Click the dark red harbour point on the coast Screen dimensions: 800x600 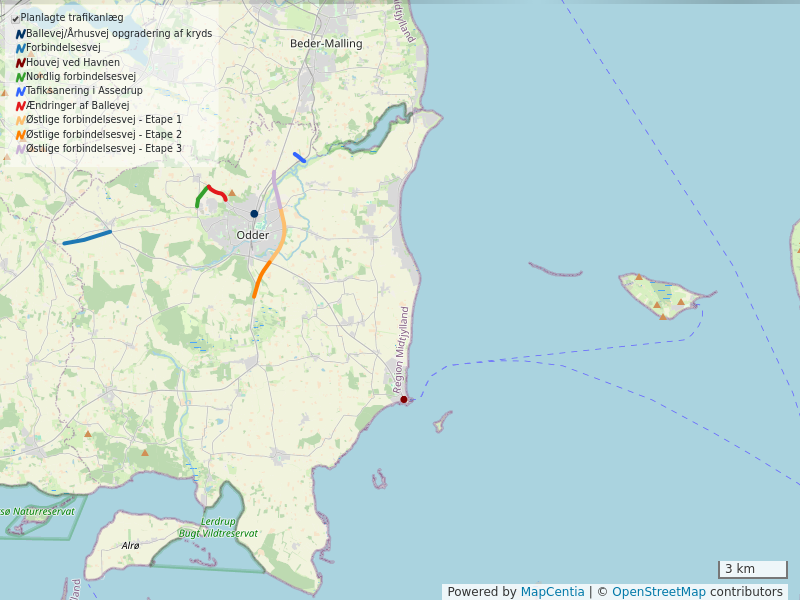click(404, 399)
